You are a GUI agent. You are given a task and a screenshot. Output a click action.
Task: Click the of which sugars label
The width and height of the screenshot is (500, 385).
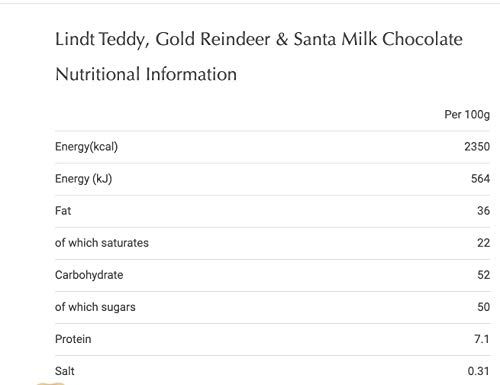(x=95, y=307)
